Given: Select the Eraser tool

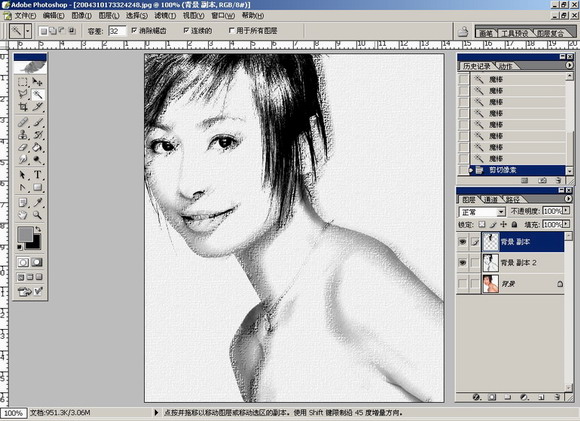Looking at the screenshot, I should pos(23,147).
